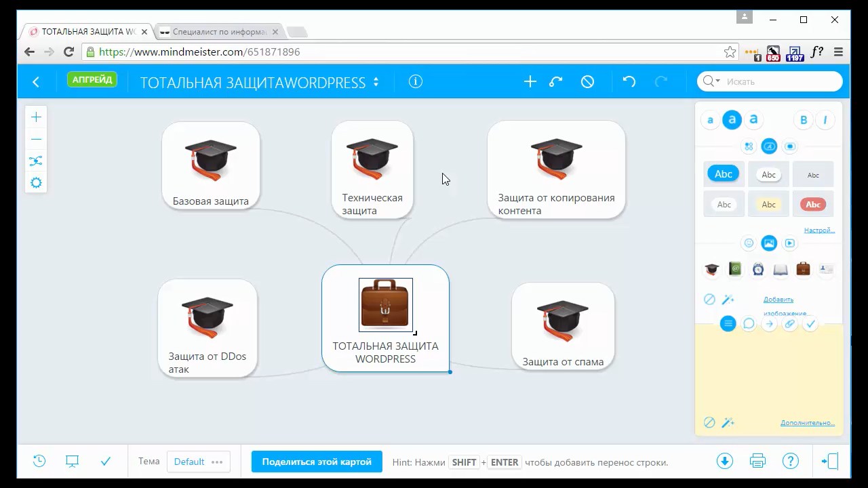The image size is (868, 488).
Task: Click the briefcase image in central topic
Action: click(385, 305)
